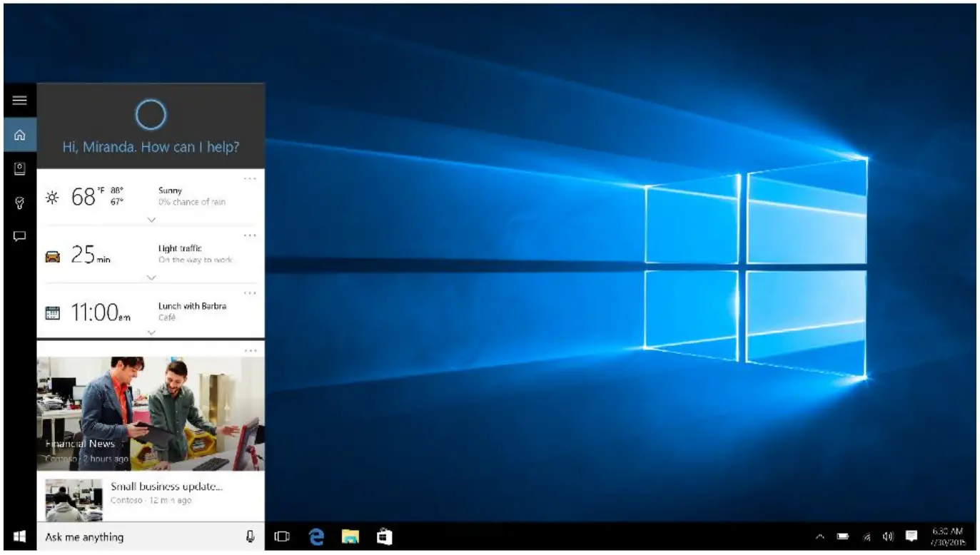Screen dimensions: 980x555
Task: Show hidden system tray icons
Action: [820, 536]
